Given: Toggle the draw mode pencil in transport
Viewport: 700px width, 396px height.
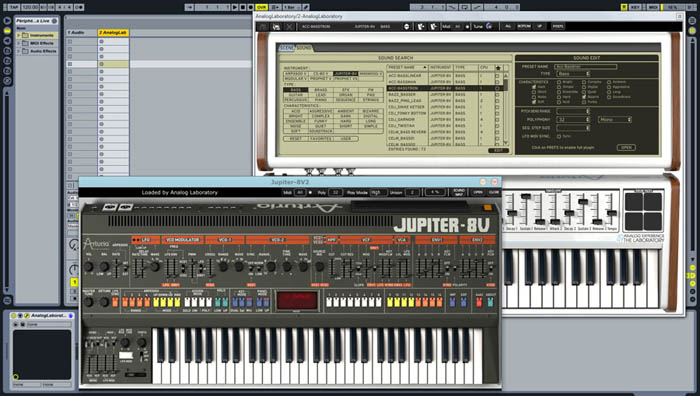Looking at the screenshot, I should [x=306, y=7].
